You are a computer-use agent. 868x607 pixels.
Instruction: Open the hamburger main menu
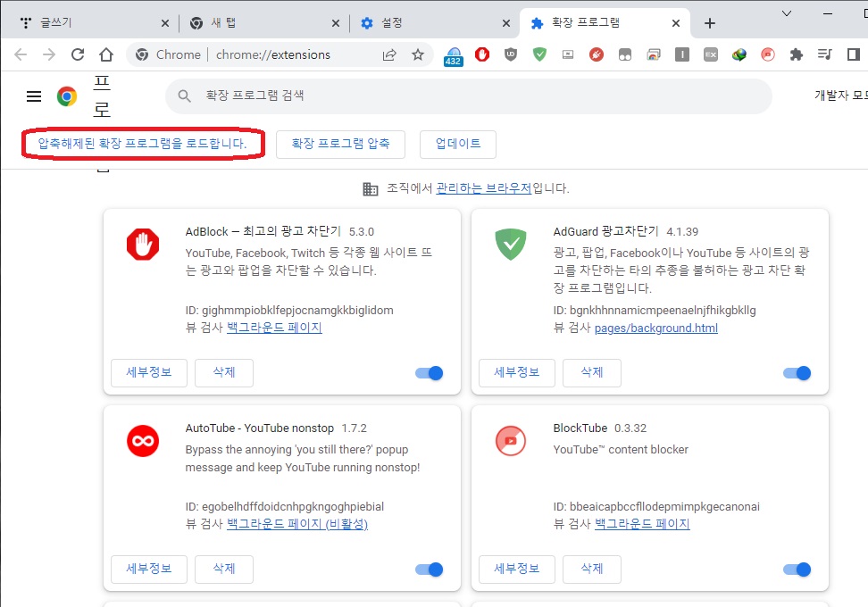(34, 96)
